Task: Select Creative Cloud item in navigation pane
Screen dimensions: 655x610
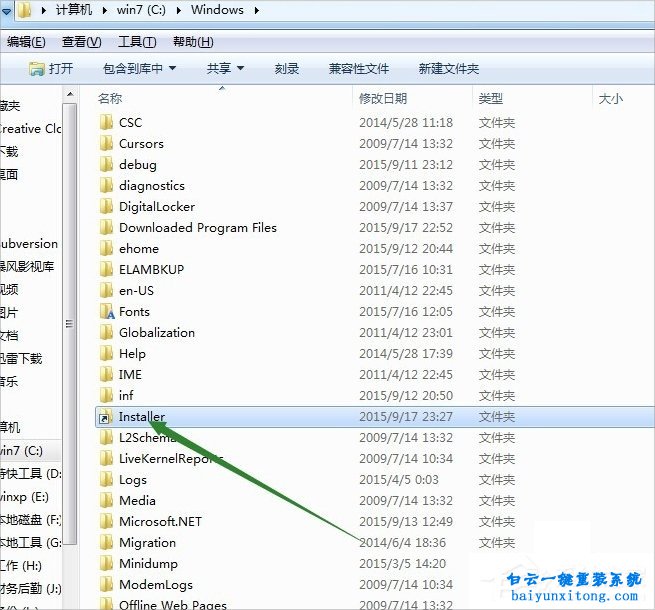Action: [x=30, y=129]
